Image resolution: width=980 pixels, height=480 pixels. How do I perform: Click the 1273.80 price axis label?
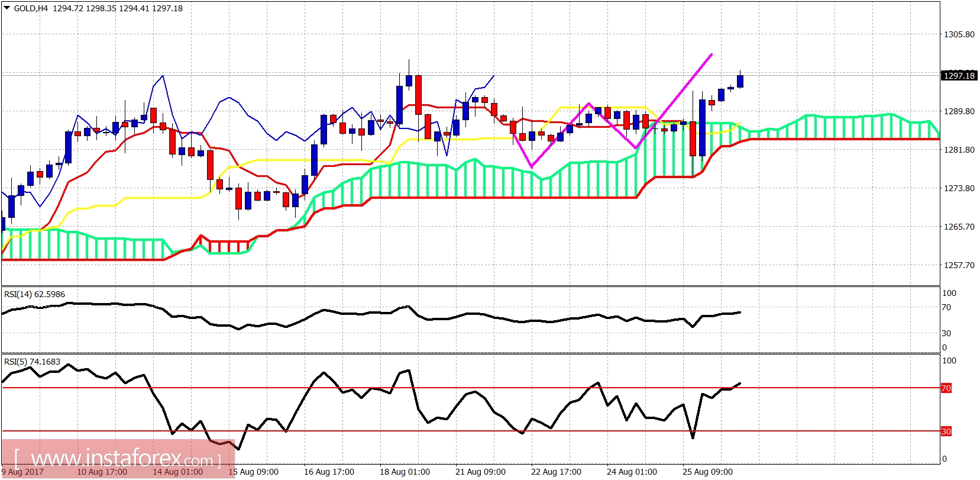tap(959, 188)
